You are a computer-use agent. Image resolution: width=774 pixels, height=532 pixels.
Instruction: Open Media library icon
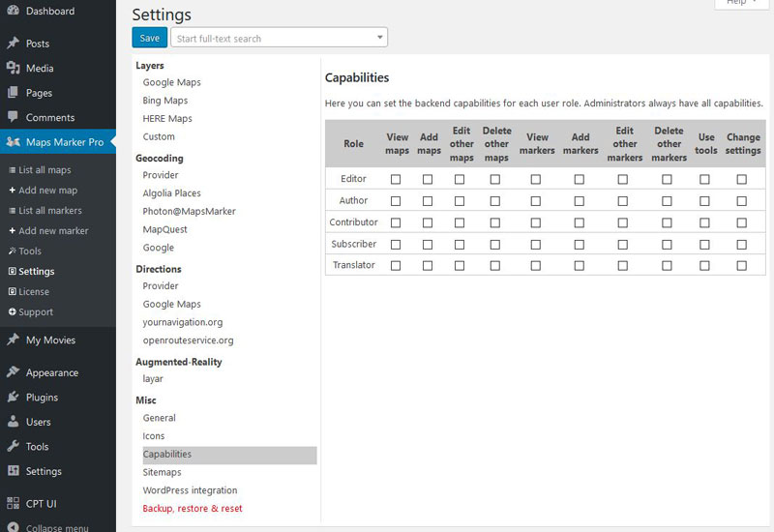[13, 68]
